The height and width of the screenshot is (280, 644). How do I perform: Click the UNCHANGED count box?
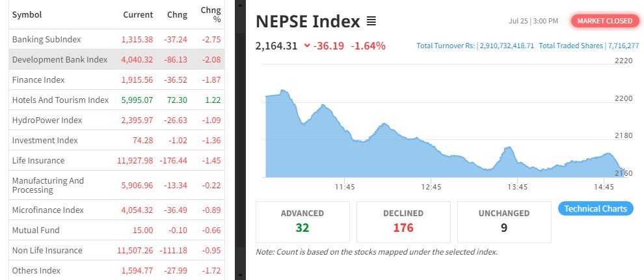pyautogui.click(x=505, y=221)
